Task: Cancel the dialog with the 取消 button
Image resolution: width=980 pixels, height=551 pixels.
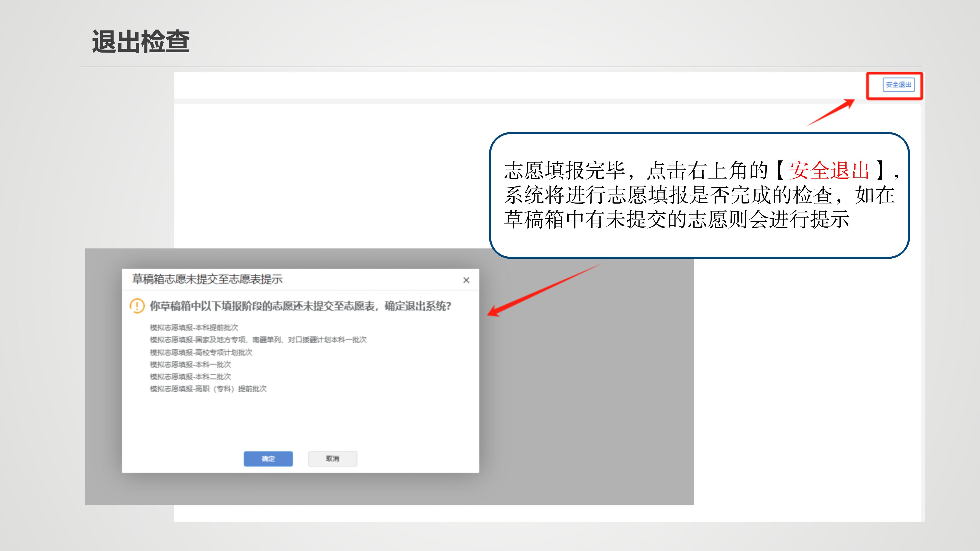Action: pos(333,459)
